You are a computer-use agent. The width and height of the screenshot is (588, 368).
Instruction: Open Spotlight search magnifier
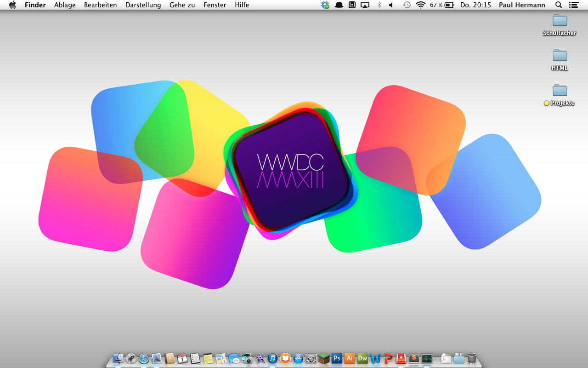(559, 5)
